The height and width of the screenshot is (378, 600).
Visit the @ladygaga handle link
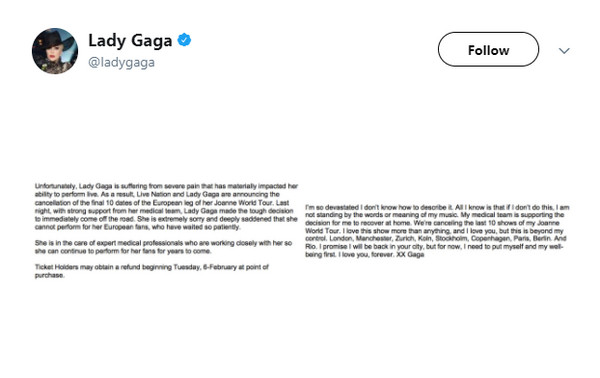click(121, 62)
